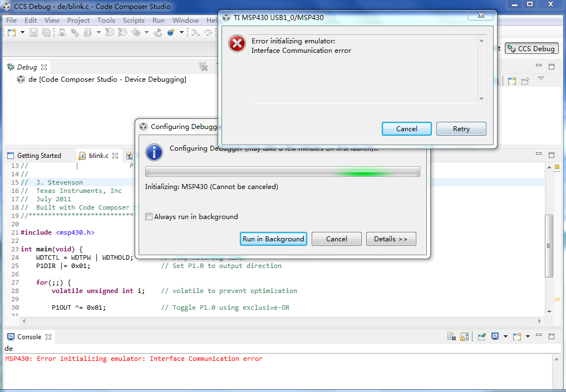
Task: Select the blink.c editor tab
Action: pyautogui.click(x=99, y=156)
